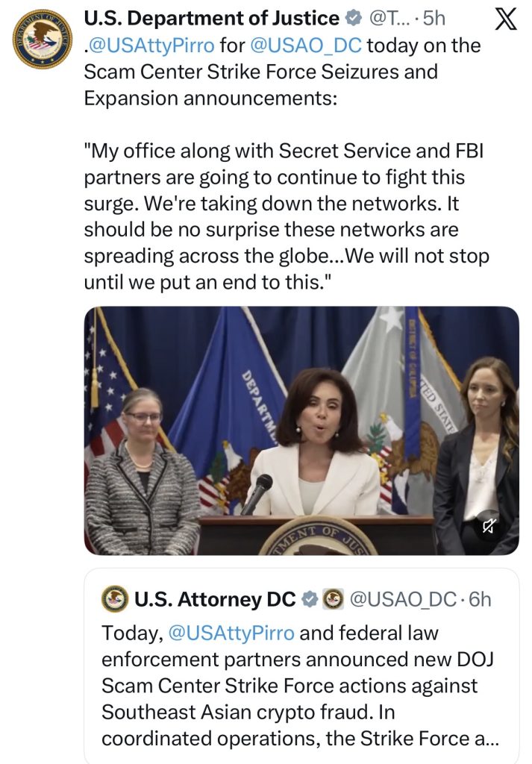532x764 pixels.
Task: Click the X logo icon
Action: click(x=506, y=20)
